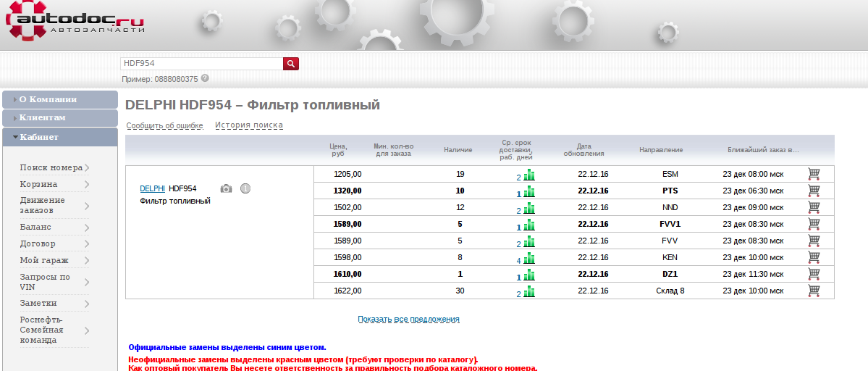Open delivery statistics chart in FVV row
Image resolution: width=868 pixels, height=371 pixels.
pos(529,241)
